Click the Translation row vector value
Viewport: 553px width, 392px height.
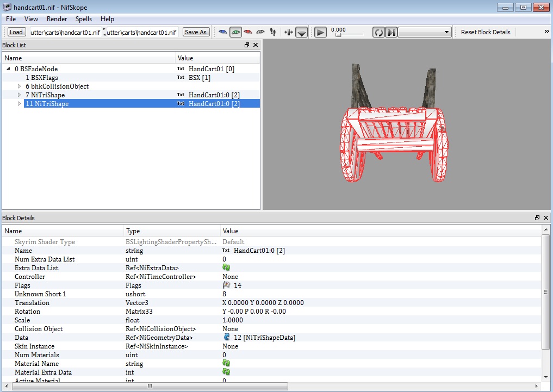point(263,302)
